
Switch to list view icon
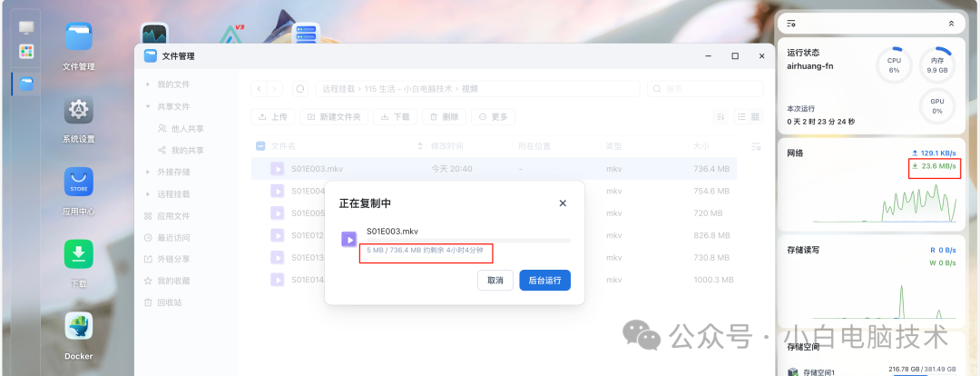tap(742, 116)
